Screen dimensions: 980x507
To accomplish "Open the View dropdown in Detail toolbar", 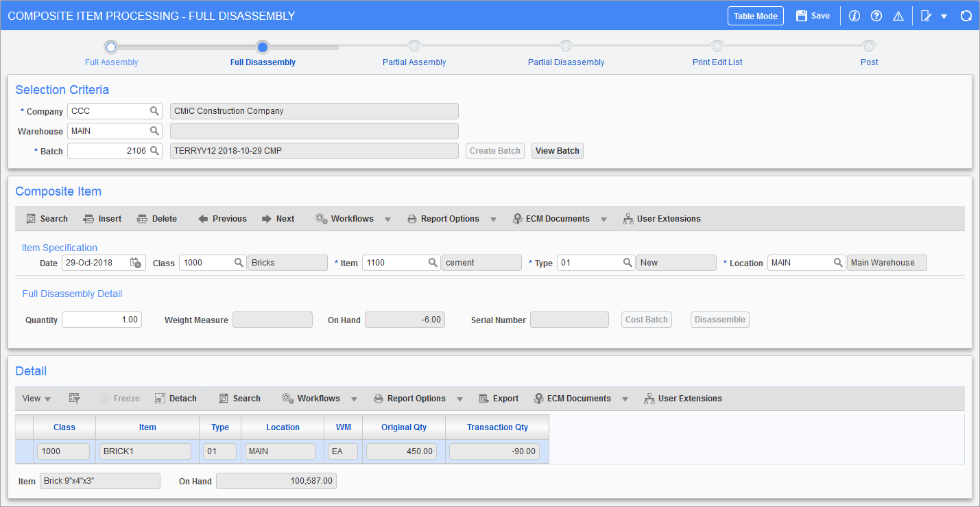I will [x=37, y=399].
